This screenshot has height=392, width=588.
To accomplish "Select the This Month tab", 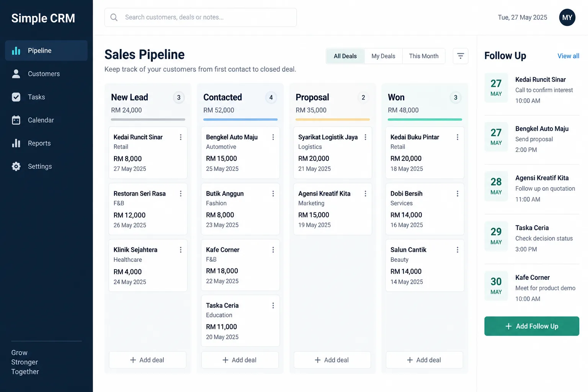I will (x=424, y=56).
